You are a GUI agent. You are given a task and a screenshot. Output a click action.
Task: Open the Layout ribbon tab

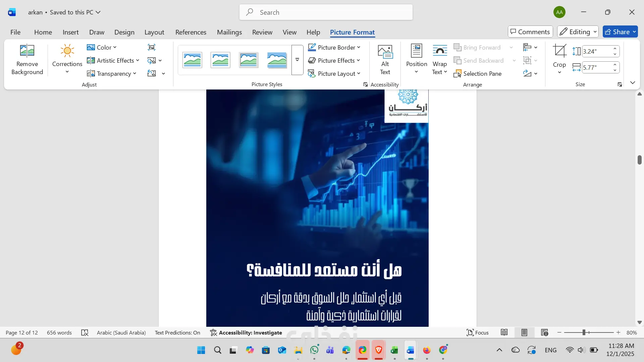click(x=154, y=32)
